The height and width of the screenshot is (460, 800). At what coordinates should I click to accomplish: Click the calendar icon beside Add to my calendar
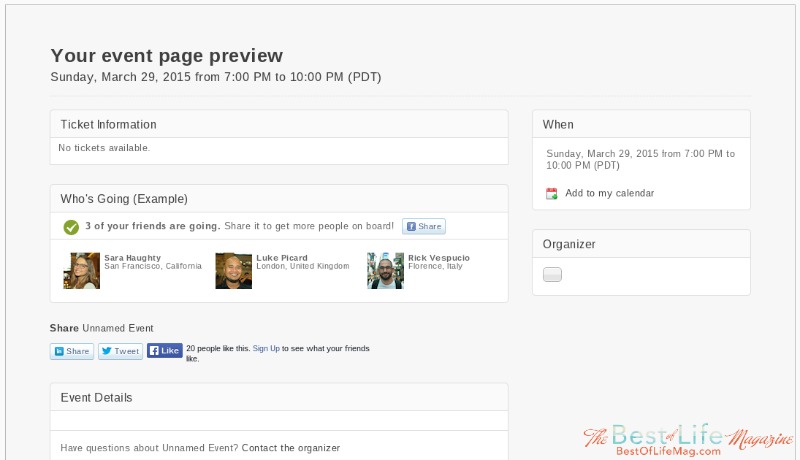(552, 193)
